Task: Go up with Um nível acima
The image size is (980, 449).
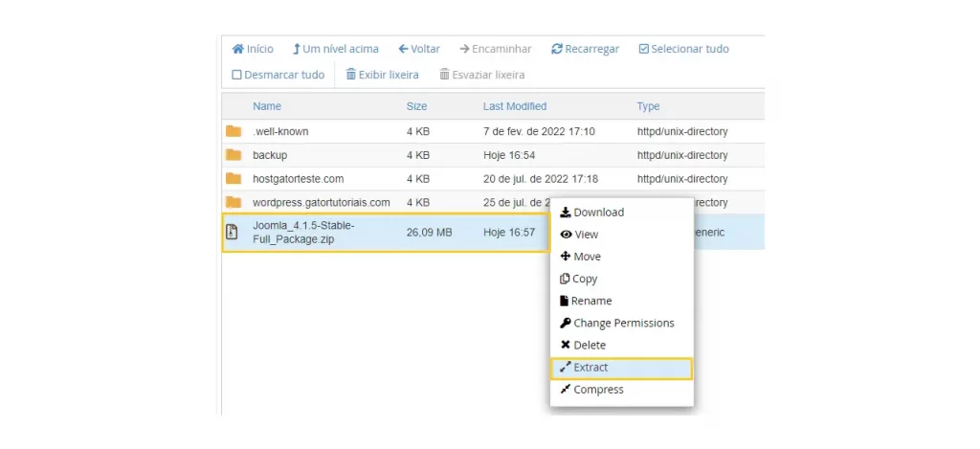Action: 336,49
